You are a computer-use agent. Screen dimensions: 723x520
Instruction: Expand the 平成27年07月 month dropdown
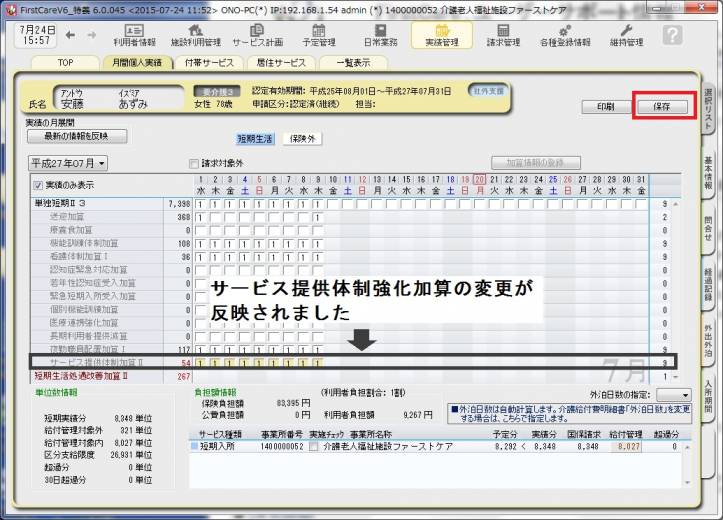[69, 162]
